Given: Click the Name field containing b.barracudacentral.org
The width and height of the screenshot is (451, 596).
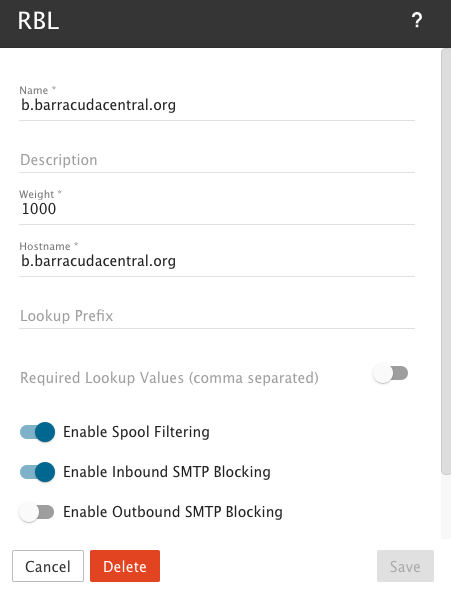Looking at the screenshot, I should pyautogui.click(x=217, y=105).
